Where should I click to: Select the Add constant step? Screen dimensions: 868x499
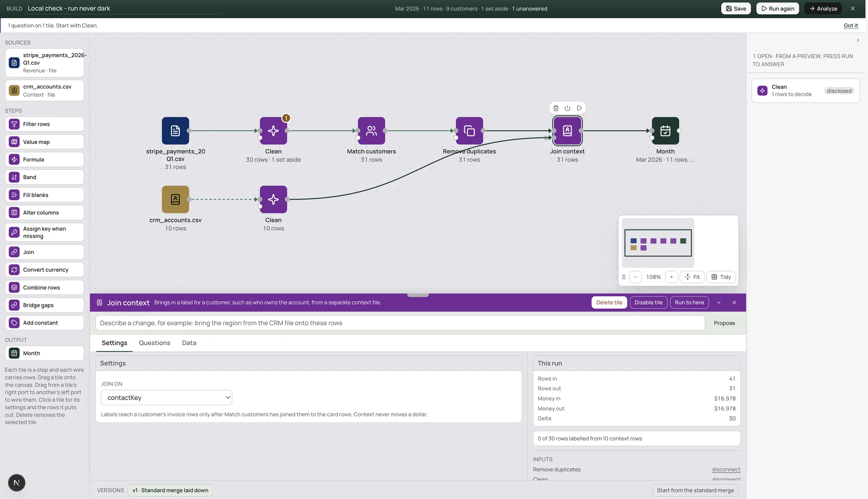tap(44, 323)
